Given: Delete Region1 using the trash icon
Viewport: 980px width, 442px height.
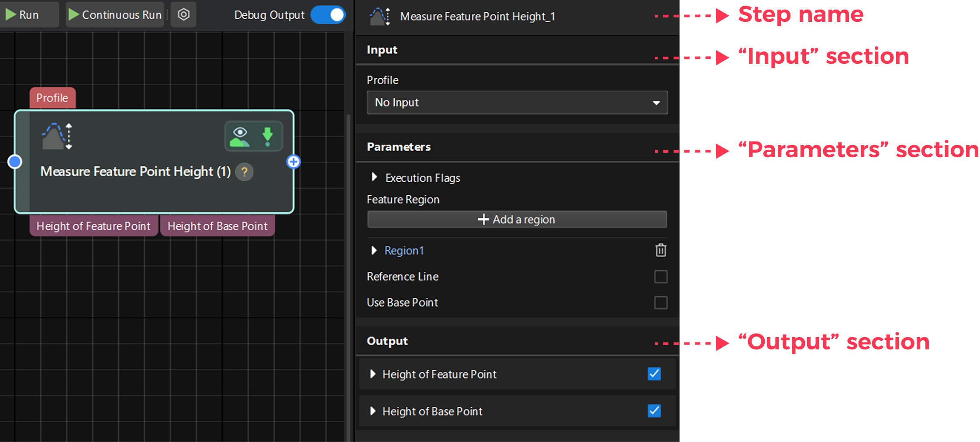Looking at the screenshot, I should [661, 250].
